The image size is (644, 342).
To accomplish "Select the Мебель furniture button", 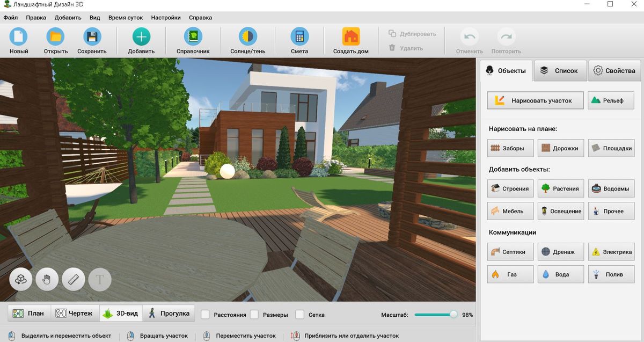I will 510,211.
